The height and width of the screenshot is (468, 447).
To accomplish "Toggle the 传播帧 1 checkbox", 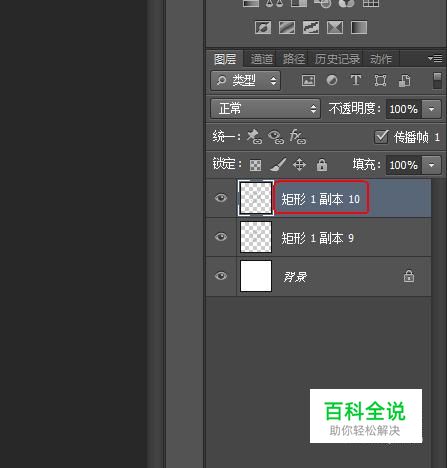I will (381, 137).
